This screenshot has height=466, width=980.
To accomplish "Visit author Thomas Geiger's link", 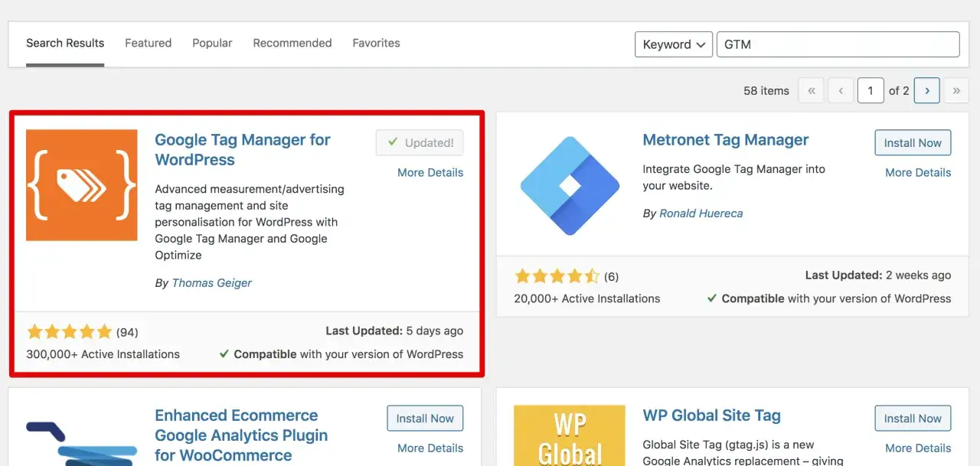I will click(211, 283).
